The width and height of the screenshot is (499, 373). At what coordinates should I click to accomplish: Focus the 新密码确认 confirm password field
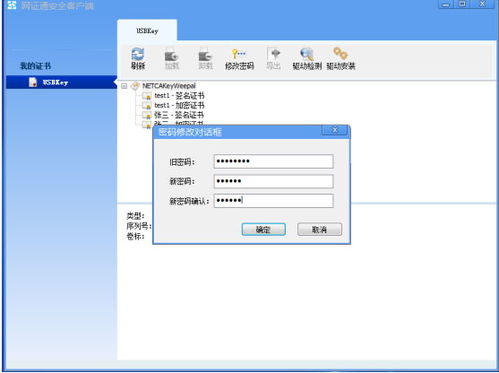(x=273, y=201)
